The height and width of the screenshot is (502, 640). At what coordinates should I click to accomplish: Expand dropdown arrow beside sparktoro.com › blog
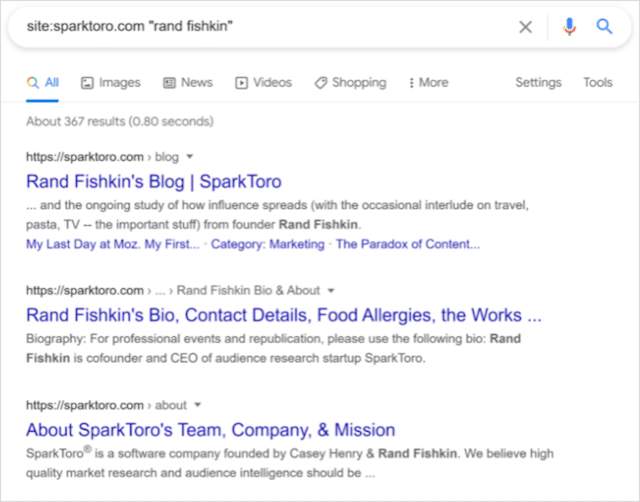190,157
